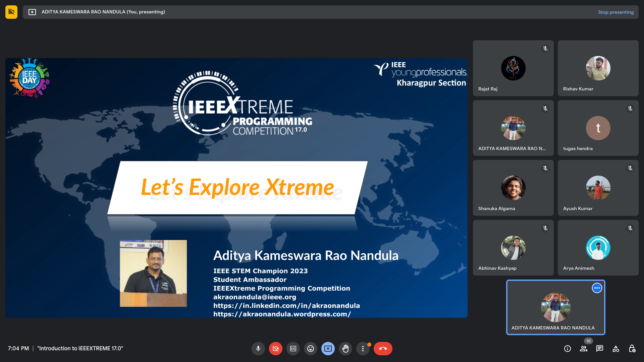Open the emoji reactions panel
The image size is (644, 362).
(x=311, y=349)
